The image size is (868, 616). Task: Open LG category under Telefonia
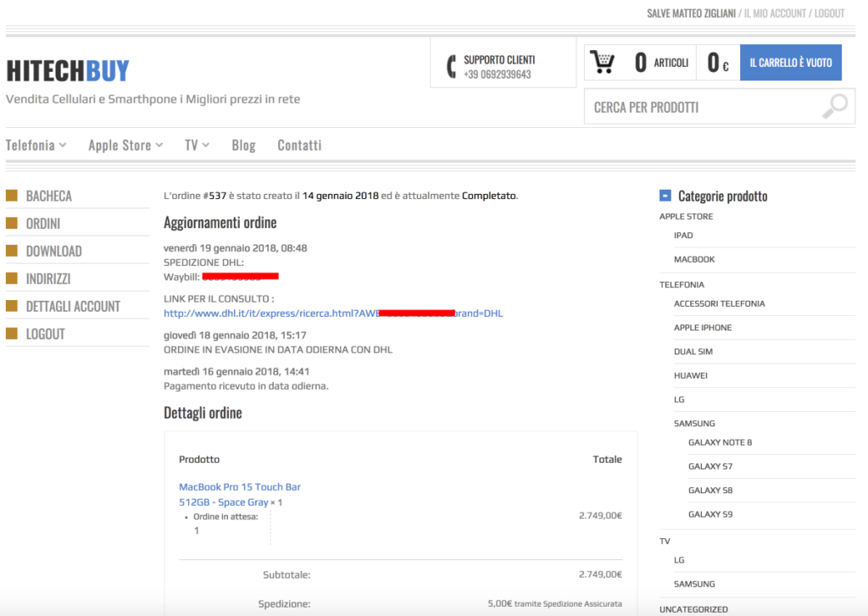(679, 400)
